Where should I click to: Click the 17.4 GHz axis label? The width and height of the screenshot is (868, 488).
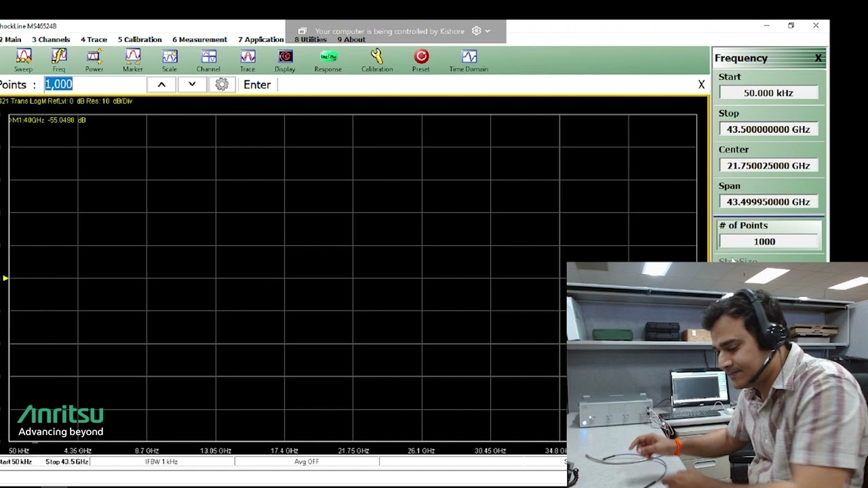pyautogui.click(x=284, y=451)
